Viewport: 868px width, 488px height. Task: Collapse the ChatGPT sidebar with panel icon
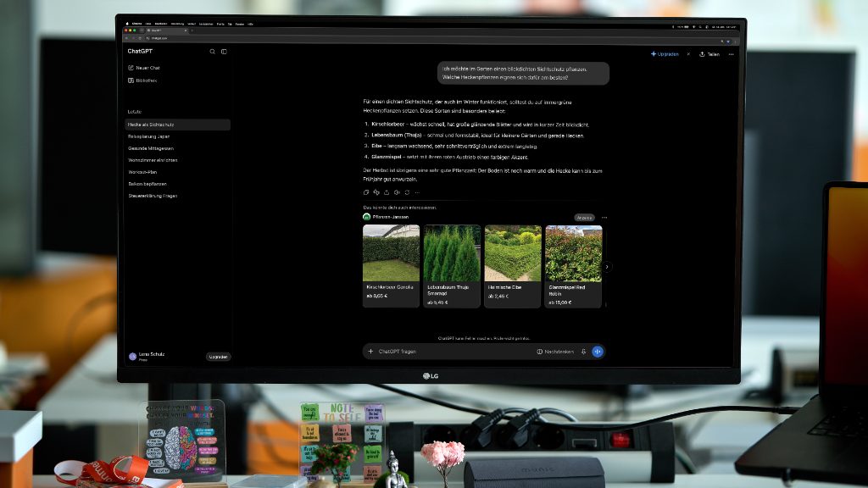(x=224, y=52)
